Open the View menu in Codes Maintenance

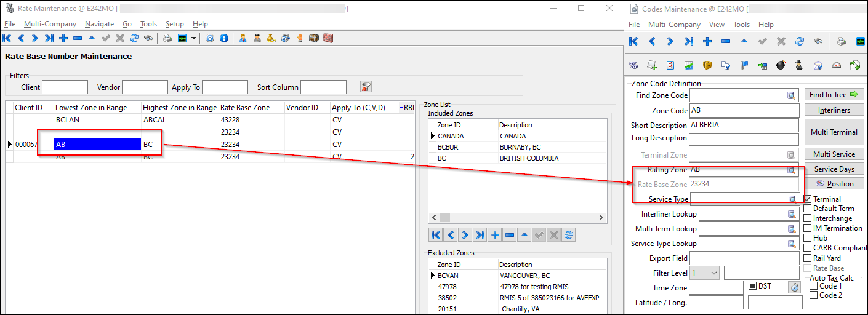717,25
